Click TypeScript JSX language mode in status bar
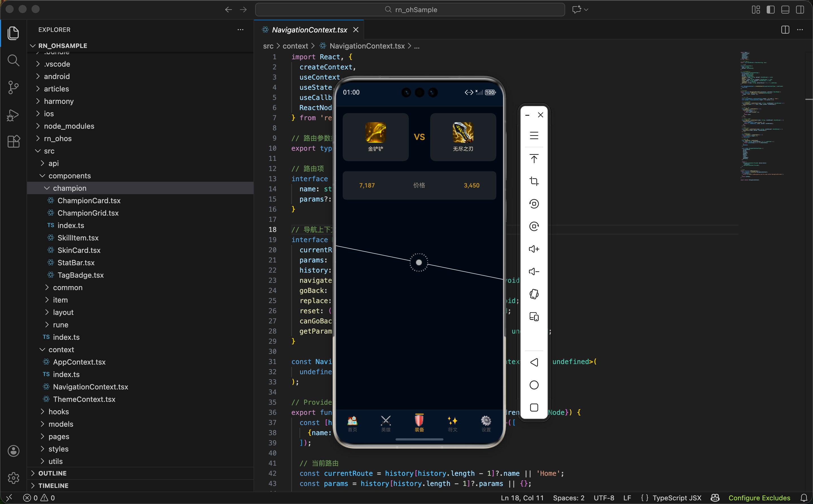Viewport: 813px width, 504px height. click(x=677, y=498)
